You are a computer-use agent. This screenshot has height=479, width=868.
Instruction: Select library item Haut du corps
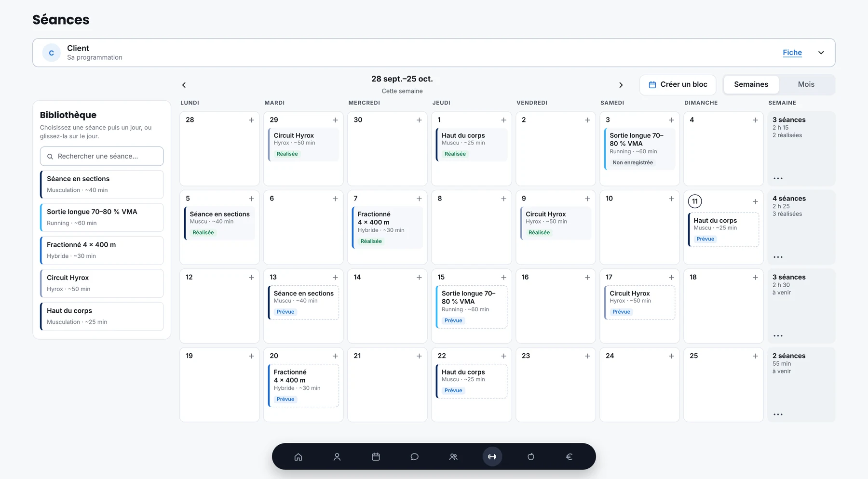pos(102,316)
